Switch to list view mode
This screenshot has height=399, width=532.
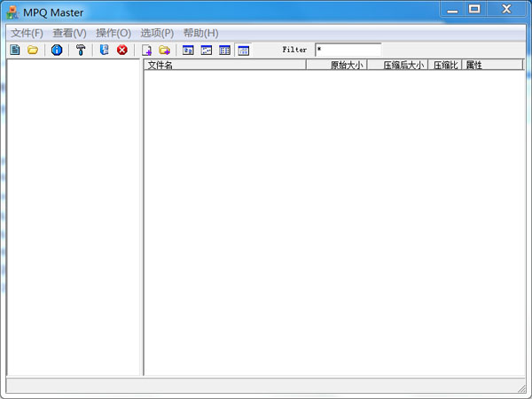[224, 51]
